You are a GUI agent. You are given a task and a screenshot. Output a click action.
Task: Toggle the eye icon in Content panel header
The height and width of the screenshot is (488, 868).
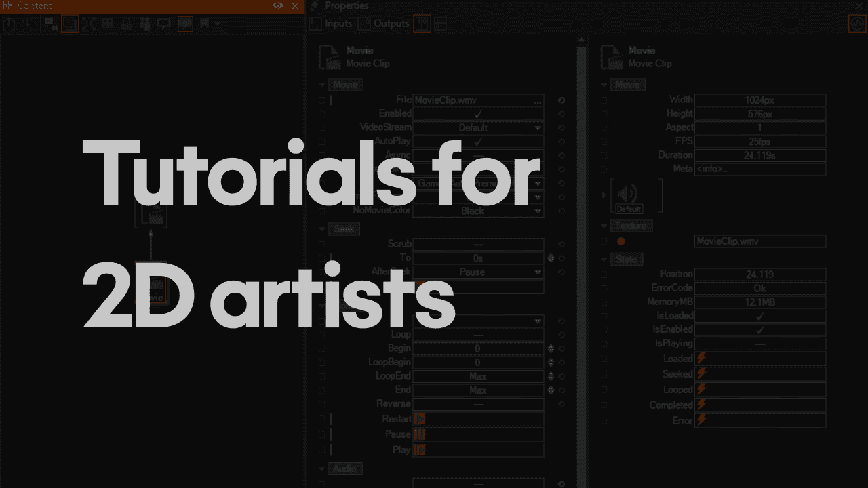278,5
